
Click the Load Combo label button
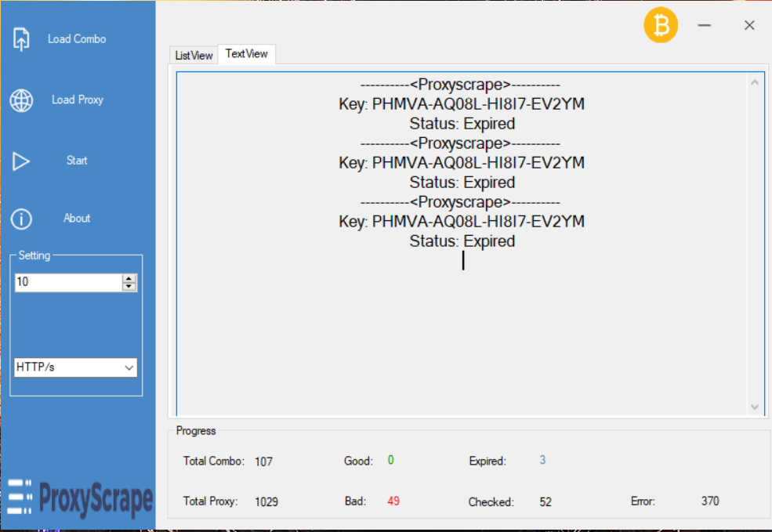77,39
